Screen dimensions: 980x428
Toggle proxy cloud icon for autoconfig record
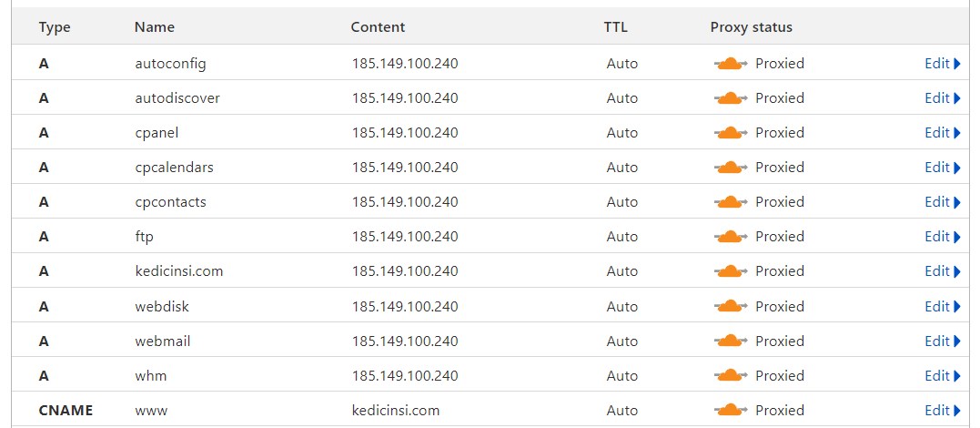coord(731,64)
